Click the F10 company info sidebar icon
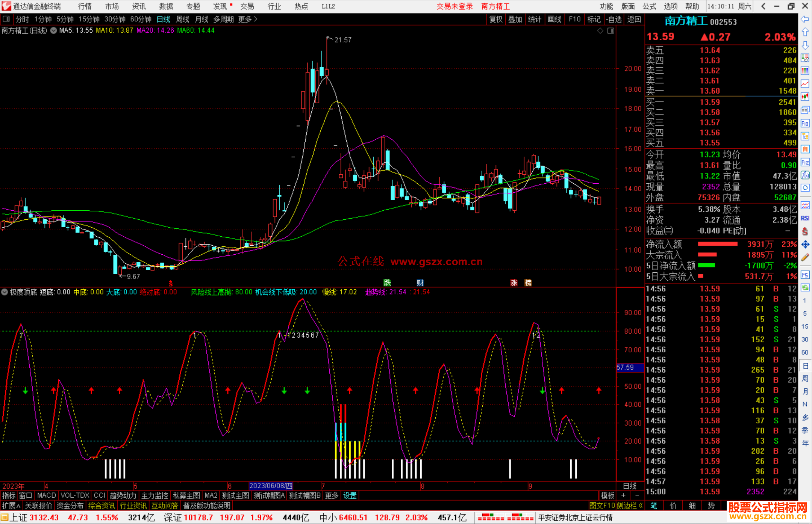 click(x=805, y=123)
